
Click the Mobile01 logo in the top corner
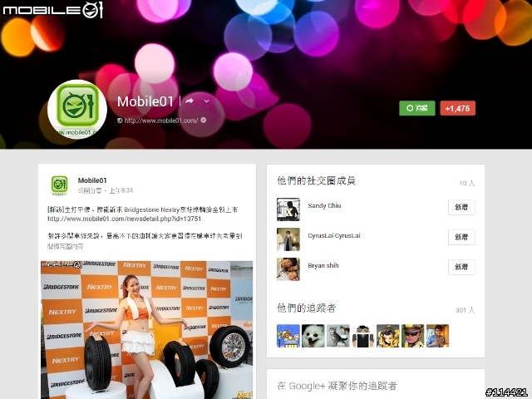(x=52, y=9)
